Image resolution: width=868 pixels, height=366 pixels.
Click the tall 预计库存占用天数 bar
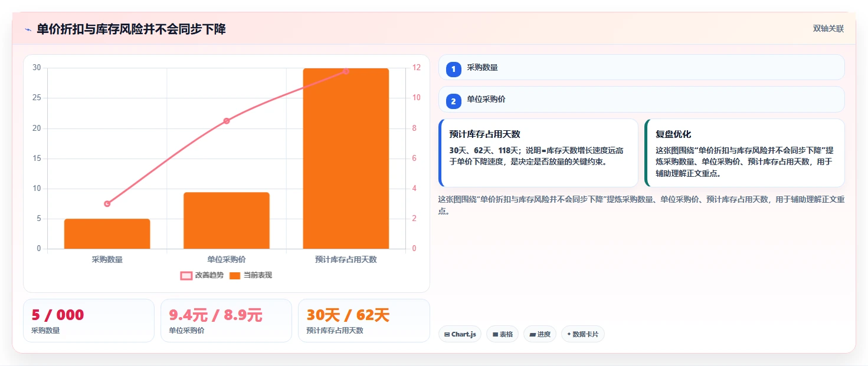346,159
